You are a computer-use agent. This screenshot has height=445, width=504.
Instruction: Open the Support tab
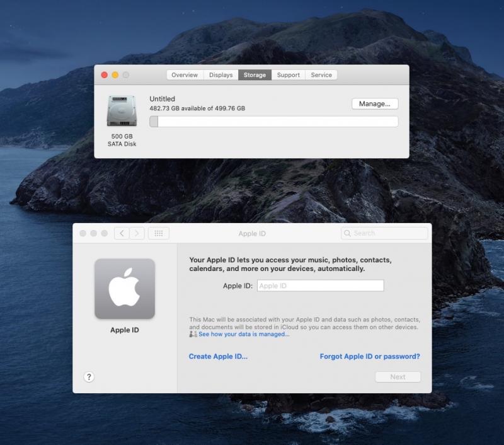click(289, 75)
